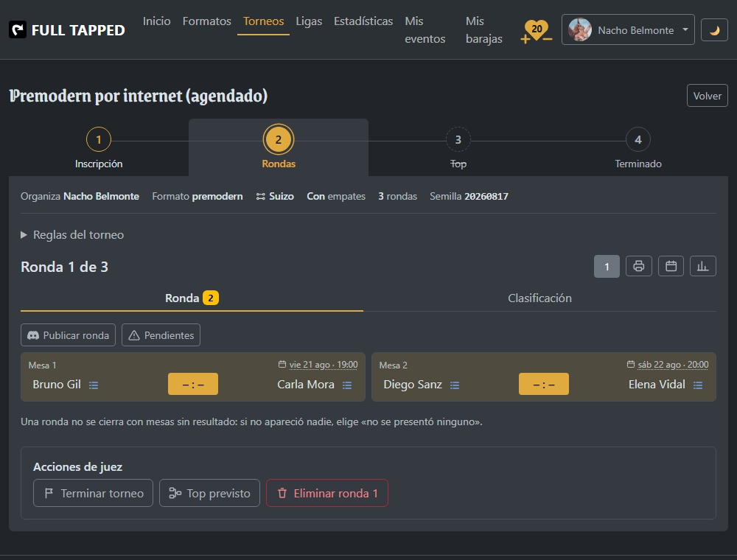Open Mis barajas page
This screenshot has width=737, height=560.
tap(483, 30)
